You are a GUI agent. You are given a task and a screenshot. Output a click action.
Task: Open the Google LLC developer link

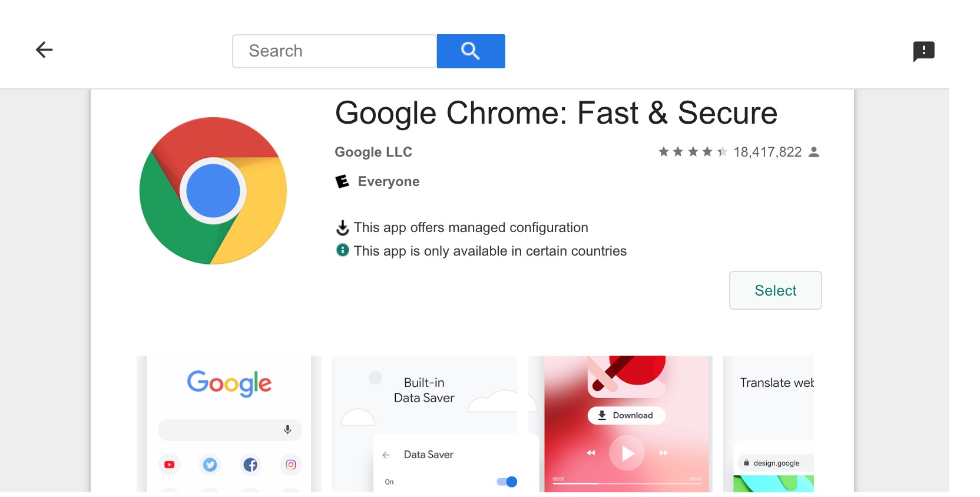[x=373, y=152]
